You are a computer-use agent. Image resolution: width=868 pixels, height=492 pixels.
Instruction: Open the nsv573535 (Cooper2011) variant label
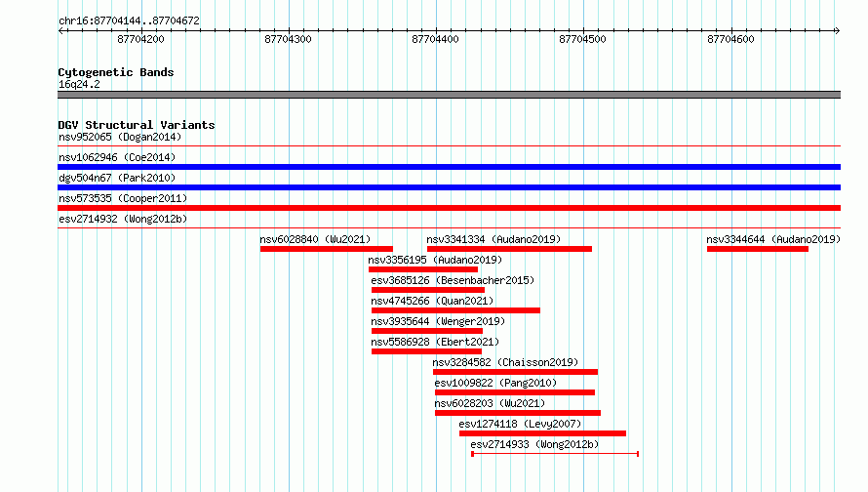(123, 198)
